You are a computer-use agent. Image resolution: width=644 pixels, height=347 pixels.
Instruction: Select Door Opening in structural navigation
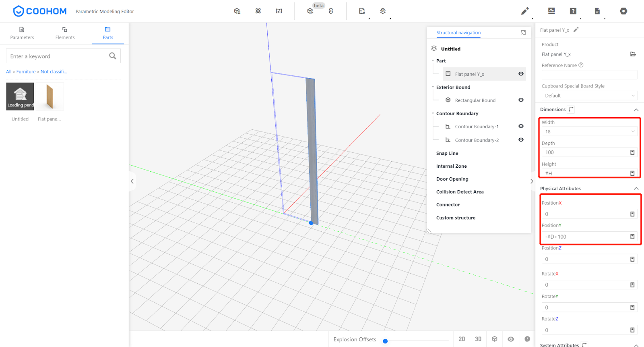tap(452, 179)
